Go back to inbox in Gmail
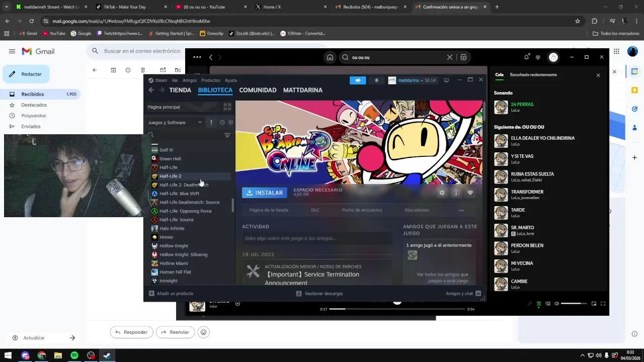Viewport: 644px width, 362px height. coord(94,70)
